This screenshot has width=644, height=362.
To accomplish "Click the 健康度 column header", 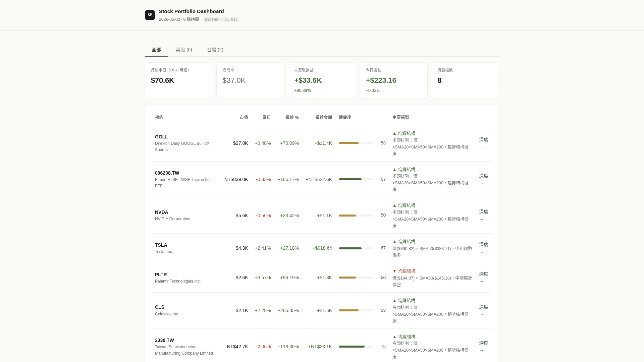I will pyautogui.click(x=345, y=117).
